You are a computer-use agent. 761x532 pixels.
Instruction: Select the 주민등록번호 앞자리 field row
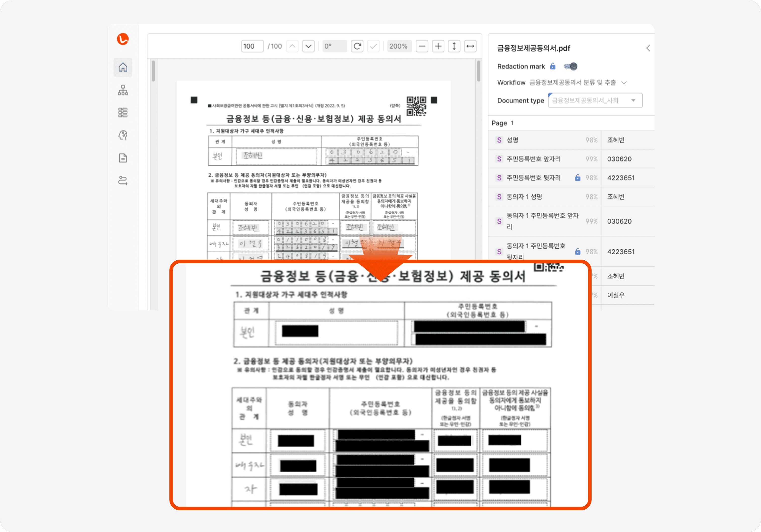pos(571,159)
